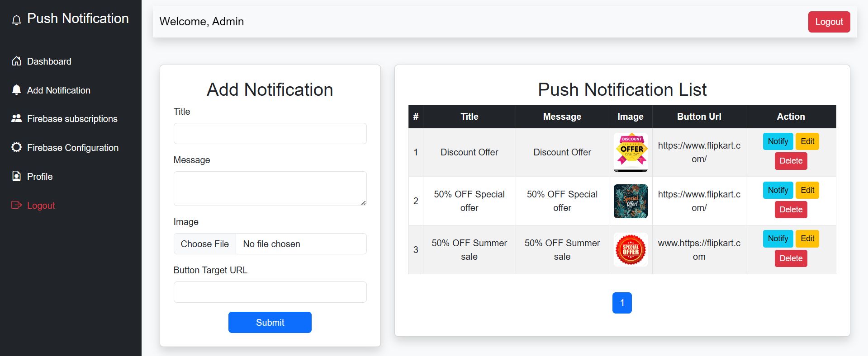This screenshot has height=356, width=868.
Task: Click the red sidebar Logout arrow icon
Action: point(16,205)
